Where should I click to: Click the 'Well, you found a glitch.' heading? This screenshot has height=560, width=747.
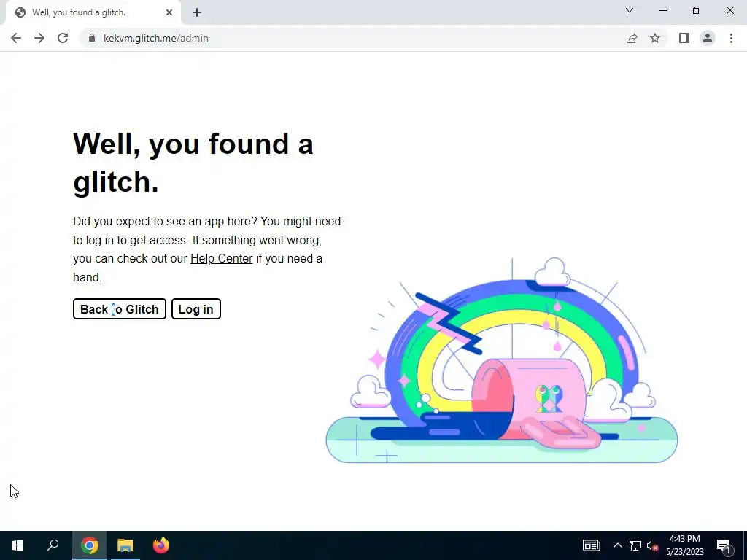(193, 163)
